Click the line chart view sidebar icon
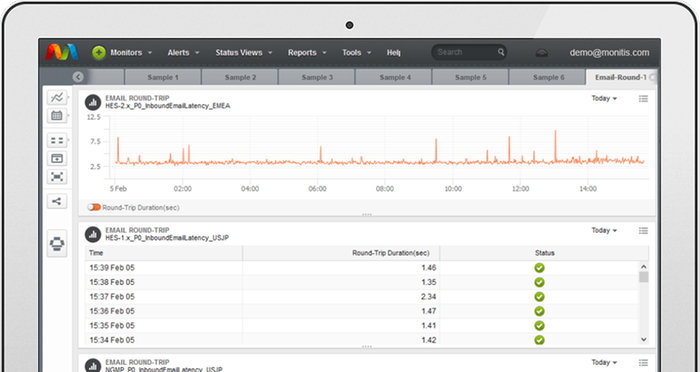The height and width of the screenshot is (372, 700). tap(57, 97)
